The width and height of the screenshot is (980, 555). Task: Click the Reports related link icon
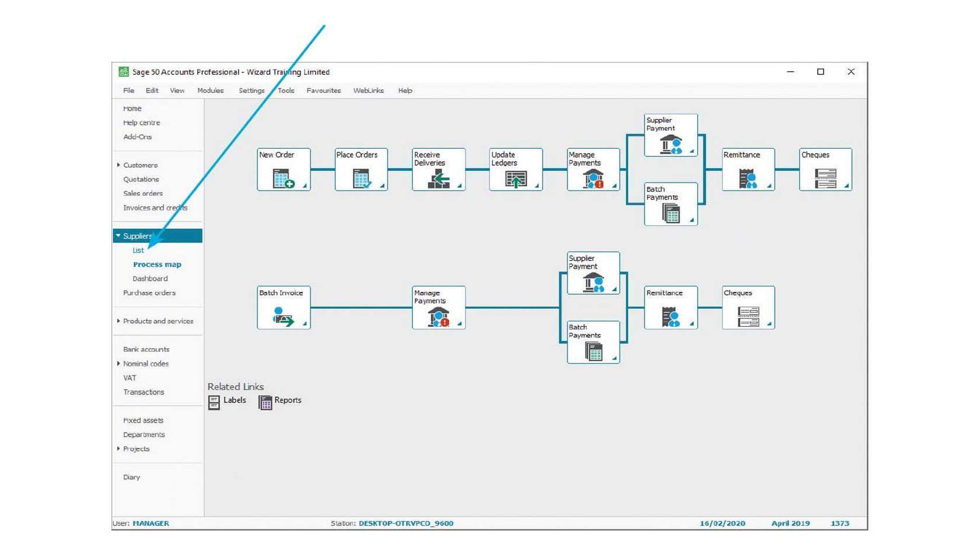pos(265,402)
